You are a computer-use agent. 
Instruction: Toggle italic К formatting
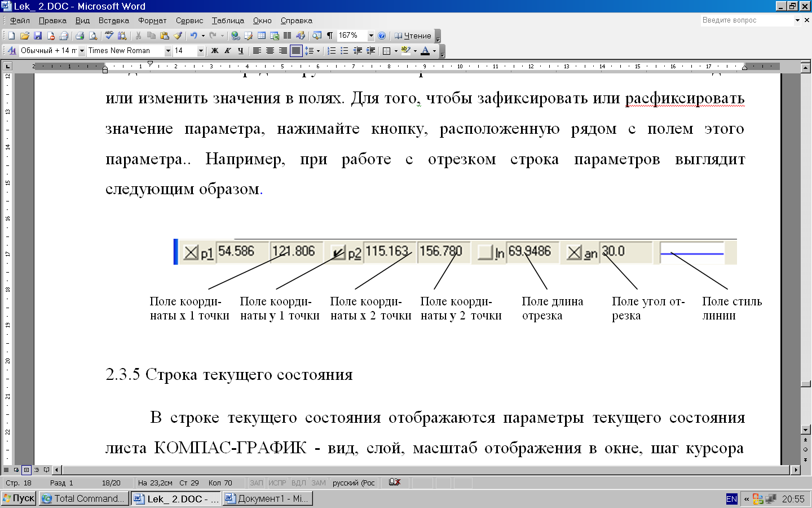(x=227, y=51)
